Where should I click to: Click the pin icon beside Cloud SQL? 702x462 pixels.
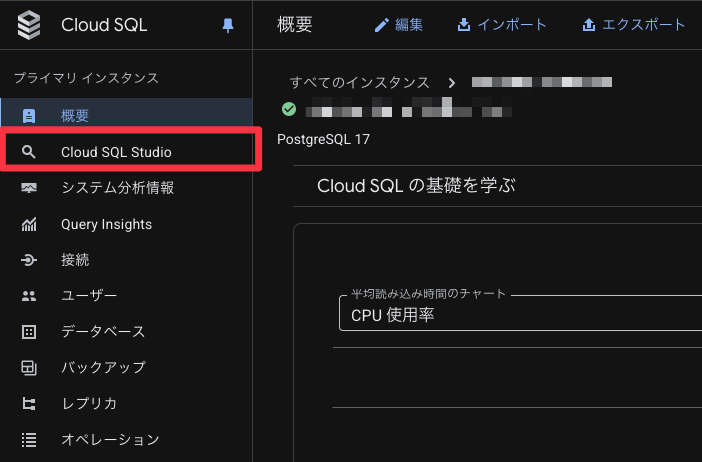pos(227,26)
